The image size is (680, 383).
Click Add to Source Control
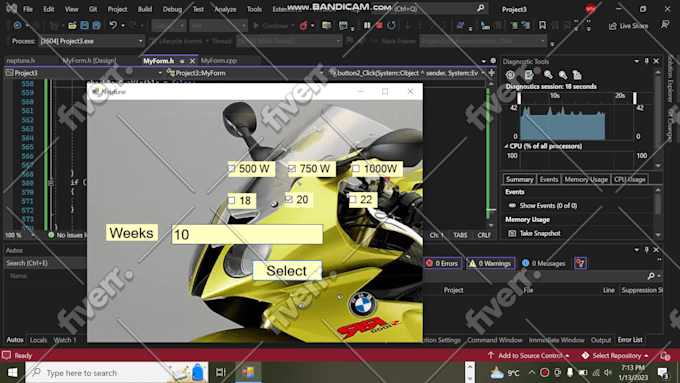[x=529, y=356]
